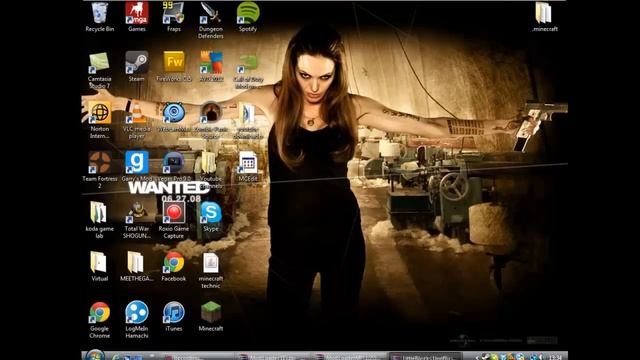640x360 pixels.
Task: Open the MEETHEGA... folder
Action: coord(135,262)
